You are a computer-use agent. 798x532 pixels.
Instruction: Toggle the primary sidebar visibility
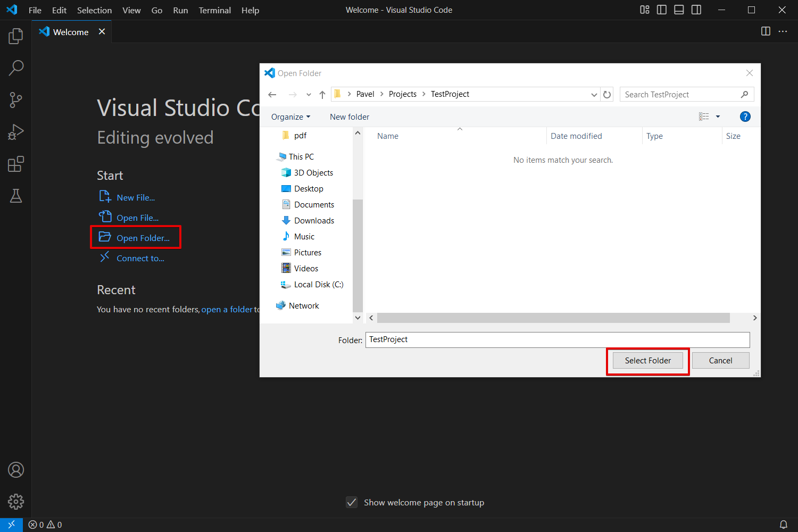[661, 10]
